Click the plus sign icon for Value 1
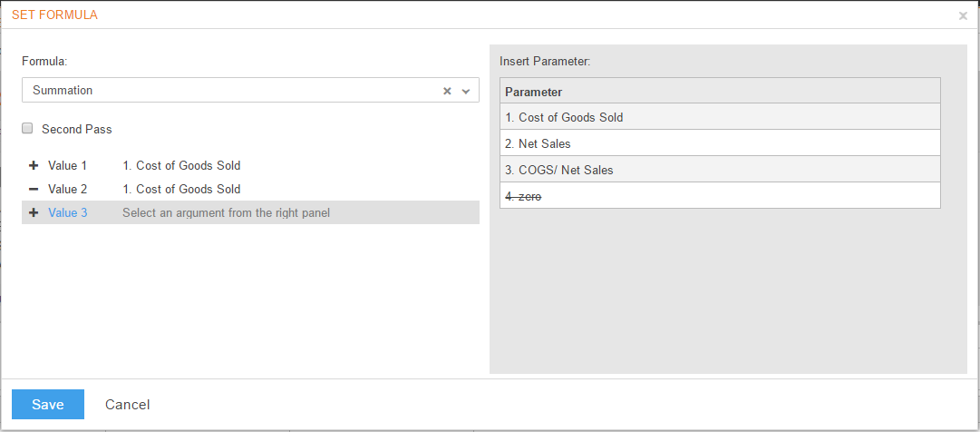Viewport: 980px width, 432px height. tap(34, 166)
